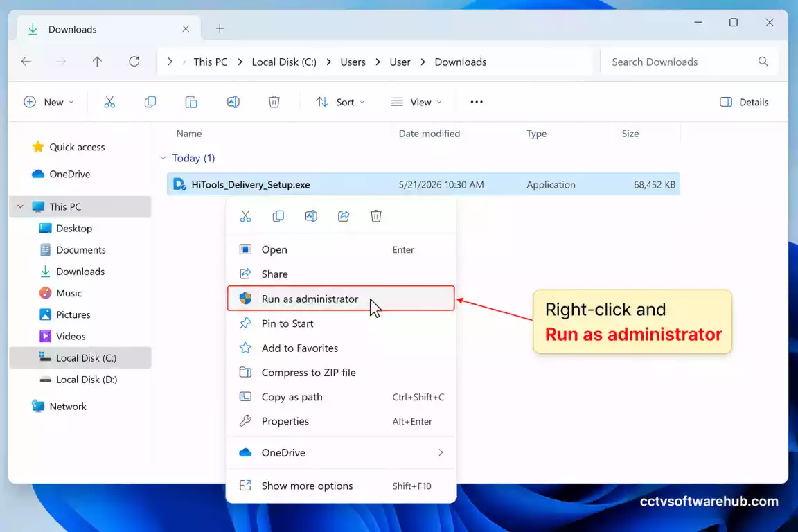The image size is (798, 532).
Task: Choose Copy as path
Action: 341,397
